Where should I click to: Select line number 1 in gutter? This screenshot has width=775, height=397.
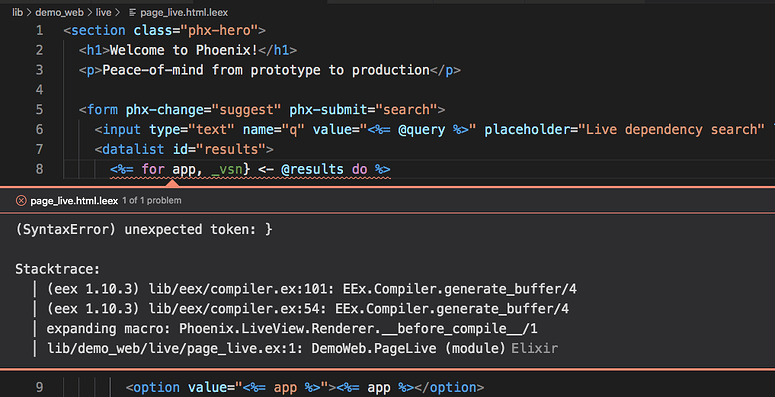pyautogui.click(x=39, y=31)
